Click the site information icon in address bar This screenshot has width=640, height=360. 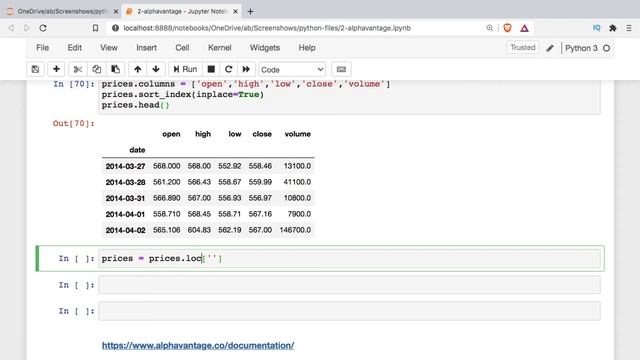coord(115,28)
